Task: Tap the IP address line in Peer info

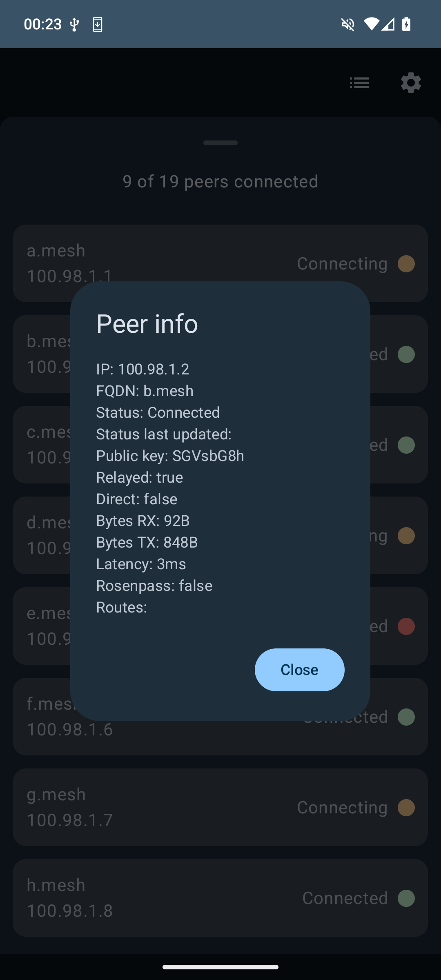Action: 143,369
